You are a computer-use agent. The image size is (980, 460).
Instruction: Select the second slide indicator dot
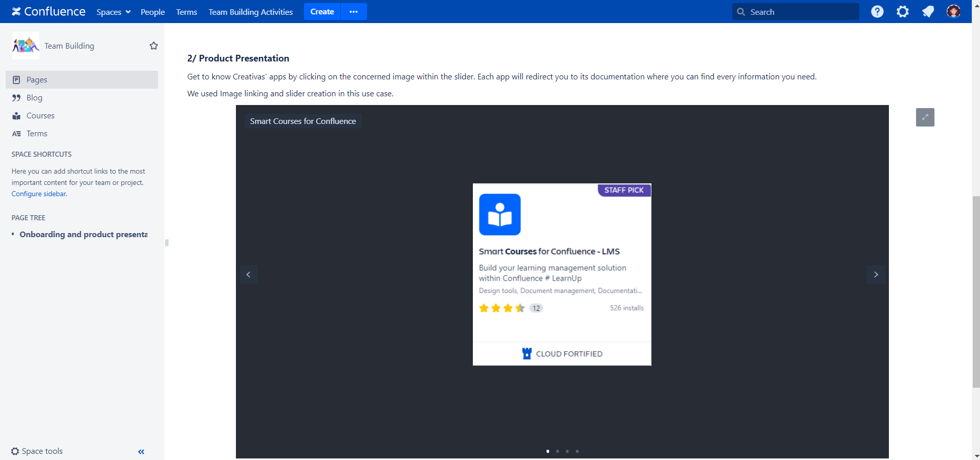(557, 451)
